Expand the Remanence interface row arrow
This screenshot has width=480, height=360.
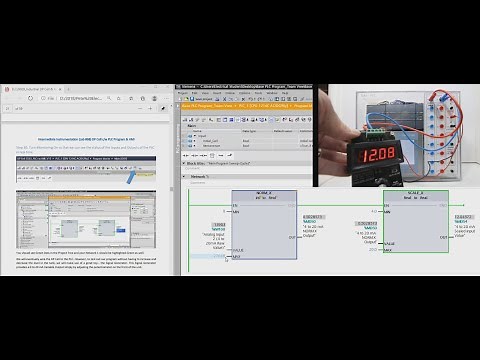click(x=195, y=146)
